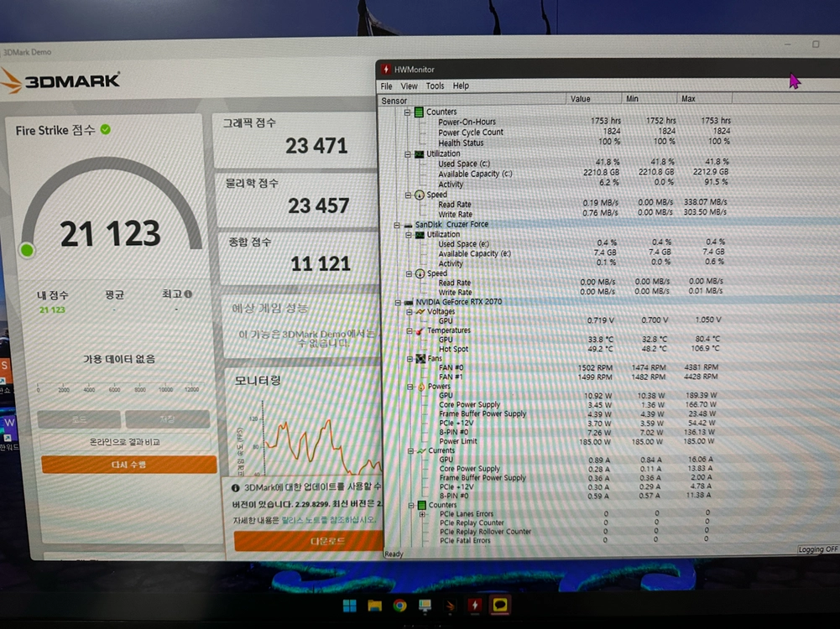The image size is (840, 629).
Task: Click the 온라인으로 결과 비교 button
Action: [124, 442]
